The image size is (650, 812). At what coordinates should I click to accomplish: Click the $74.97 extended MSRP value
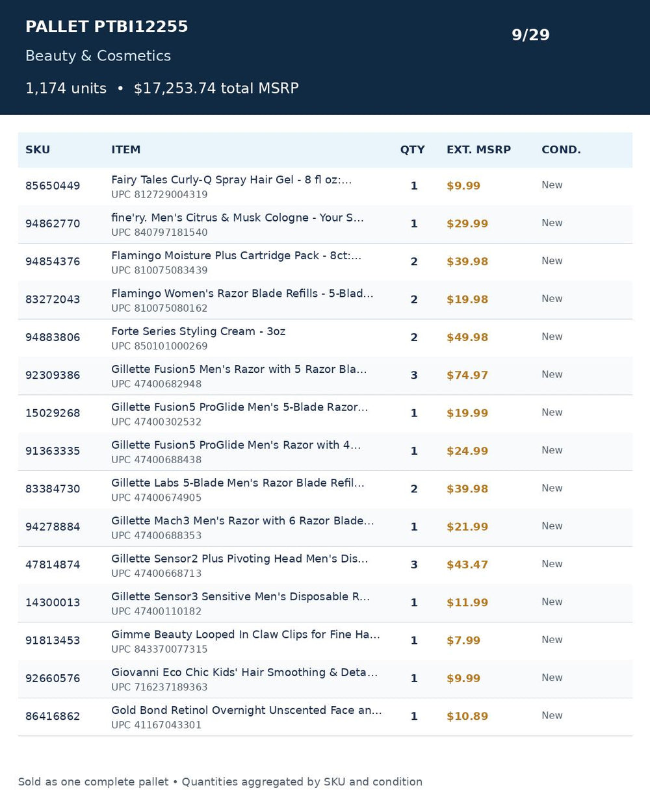point(467,375)
